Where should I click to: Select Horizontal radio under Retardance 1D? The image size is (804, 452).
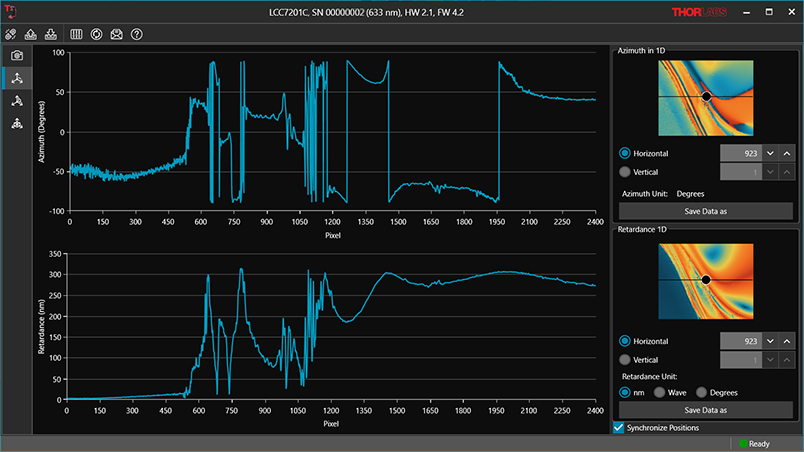click(625, 341)
